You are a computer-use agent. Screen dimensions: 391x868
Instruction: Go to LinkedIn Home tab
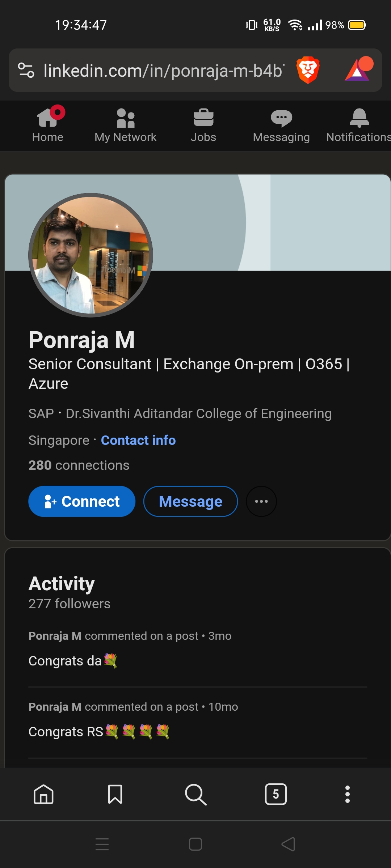tap(48, 125)
